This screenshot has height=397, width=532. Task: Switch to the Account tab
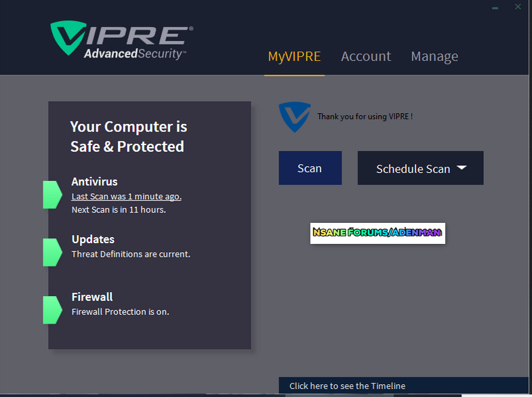point(366,56)
